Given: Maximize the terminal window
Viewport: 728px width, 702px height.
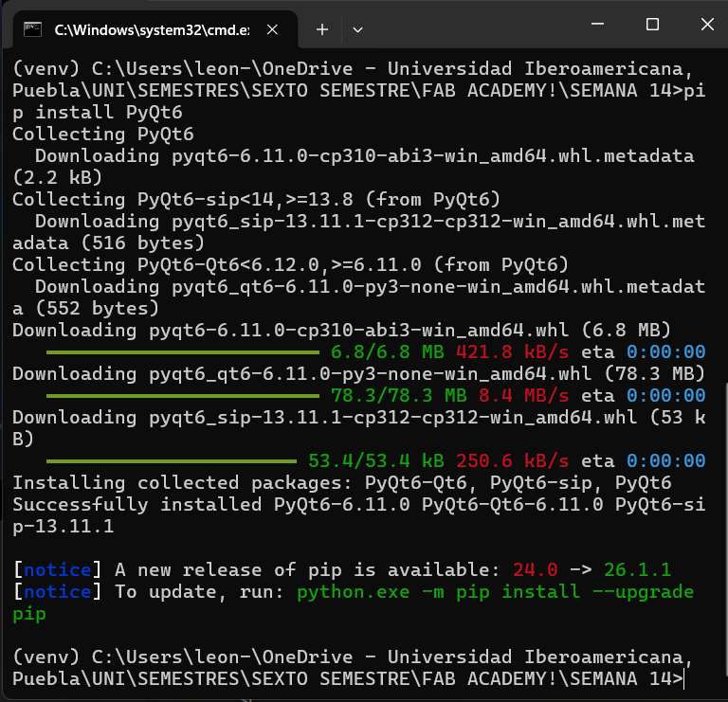Looking at the screenshot, I should pyautogui.click(x=652, y=24).
